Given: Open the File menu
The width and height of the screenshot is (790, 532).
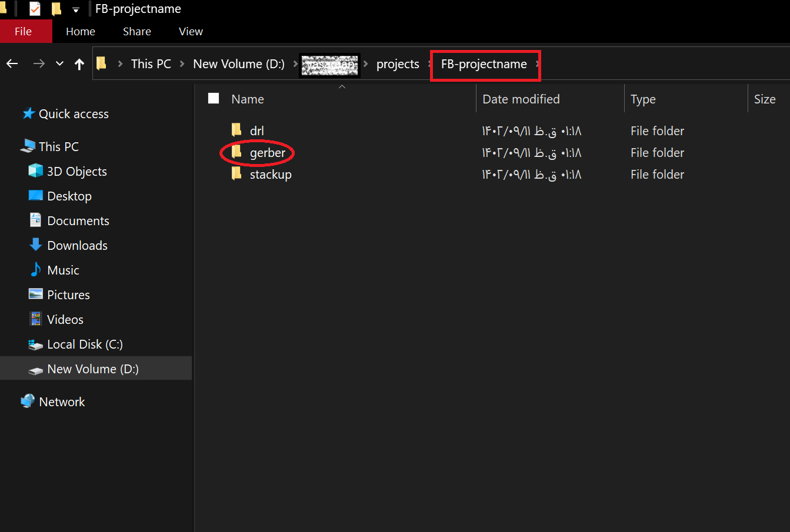Looking at the screenshot, I should (24, 32).
